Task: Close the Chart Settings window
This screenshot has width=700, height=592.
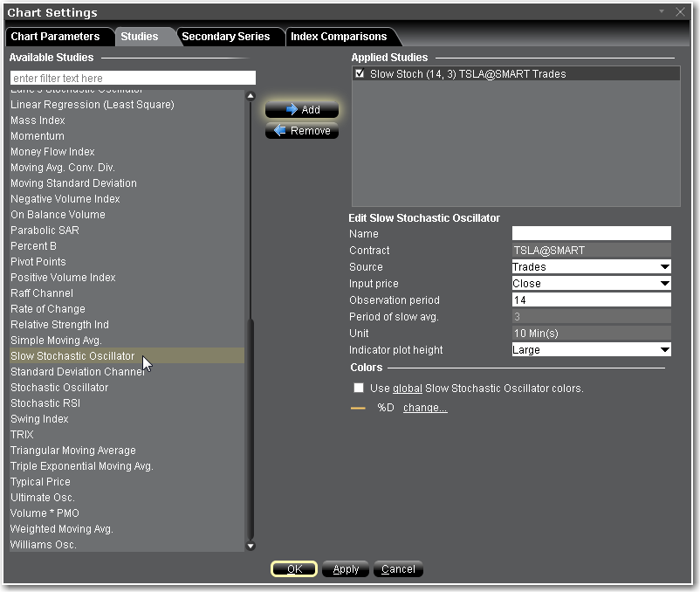Action: pyautogui.click(x=680, y=12)
